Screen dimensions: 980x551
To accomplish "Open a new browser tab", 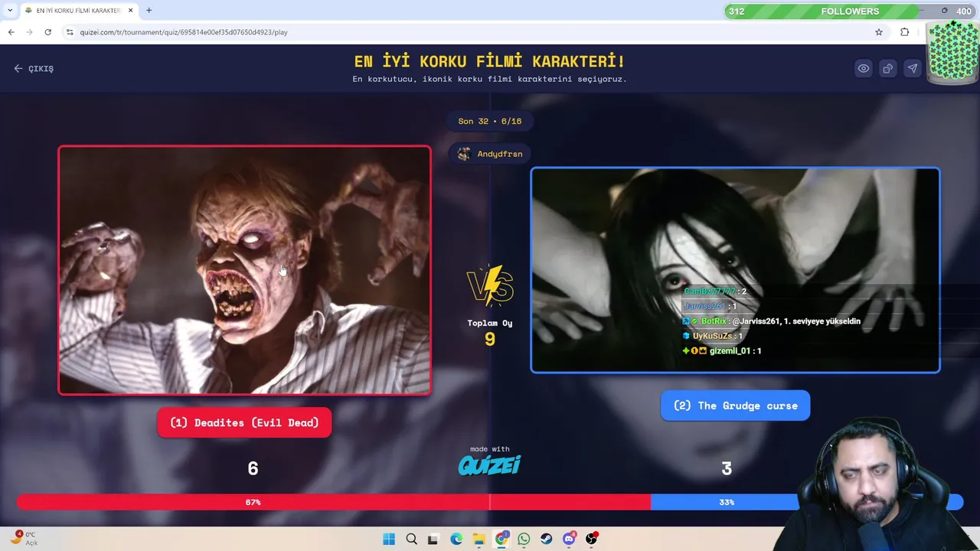I will pyautogui.click(x=149, y=11).
